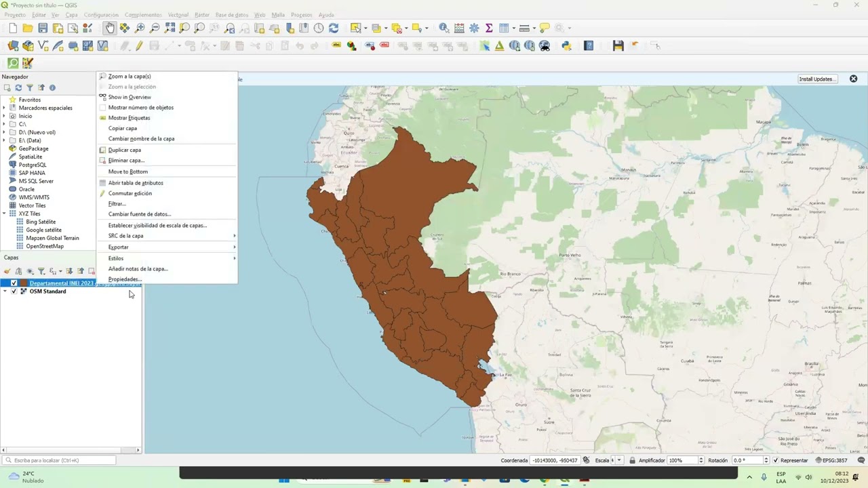Open the Vectorial menu in the menu bar
Image resolution: width=868 pixels, height=488 pixels.
[178, 15]
